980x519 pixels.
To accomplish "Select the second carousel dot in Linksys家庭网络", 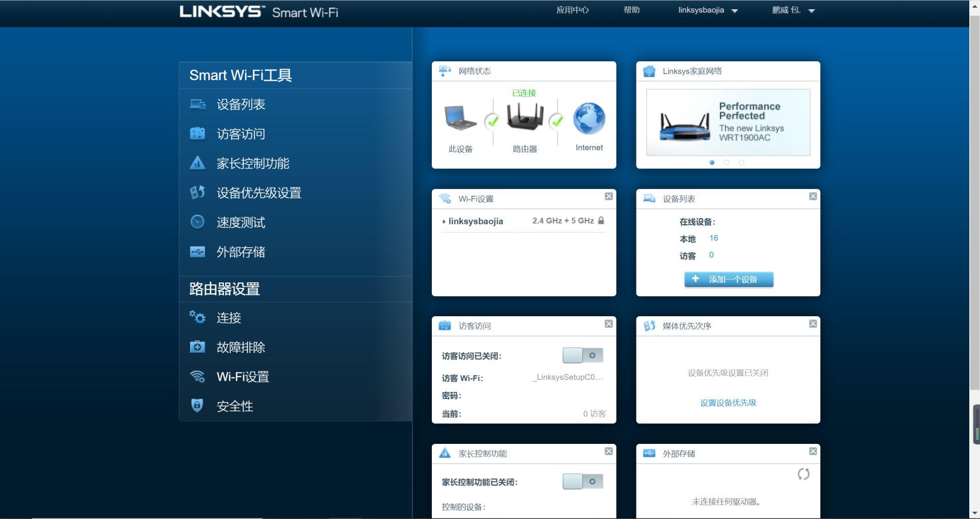I will 726,162.
